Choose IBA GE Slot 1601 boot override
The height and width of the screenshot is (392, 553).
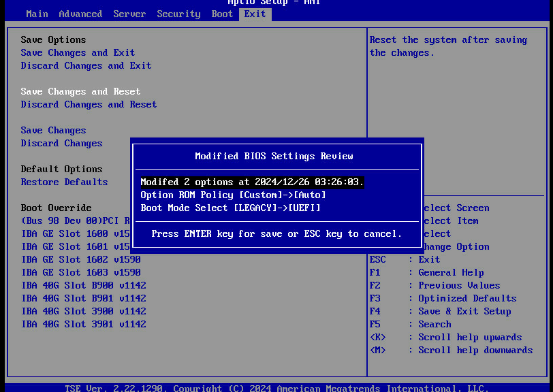tap(76, 247)
